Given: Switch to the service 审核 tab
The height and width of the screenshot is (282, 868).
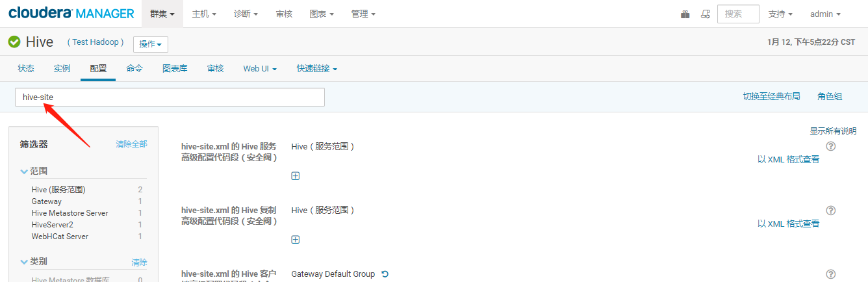Looking at the screenshot, I should click(216, 69).
